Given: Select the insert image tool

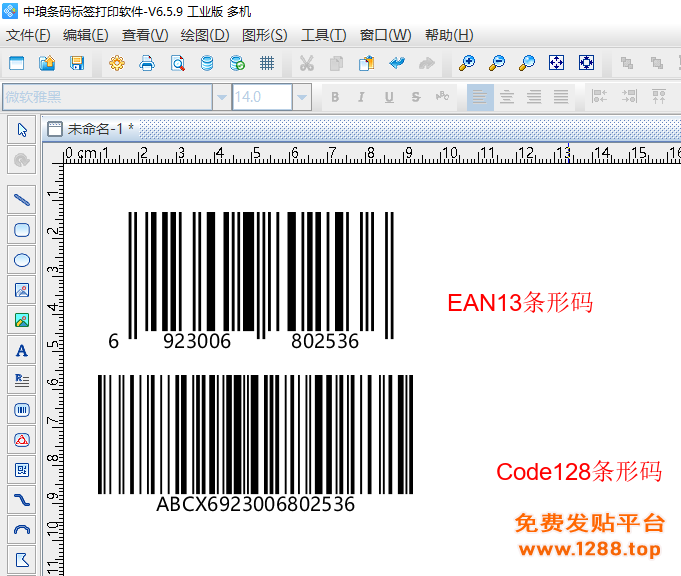Looking at the screenshot, I should pyautogui.click(x=22, y=290).
